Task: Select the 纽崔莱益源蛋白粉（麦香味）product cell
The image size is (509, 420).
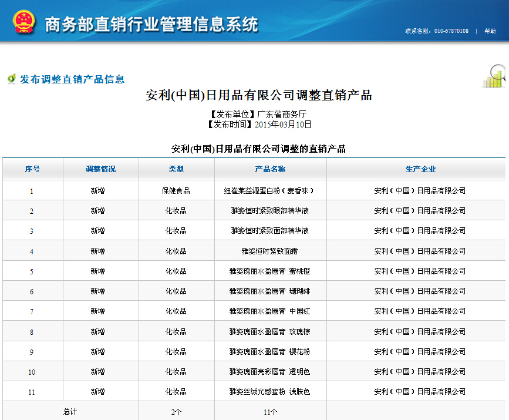Action: click(270, 191)
